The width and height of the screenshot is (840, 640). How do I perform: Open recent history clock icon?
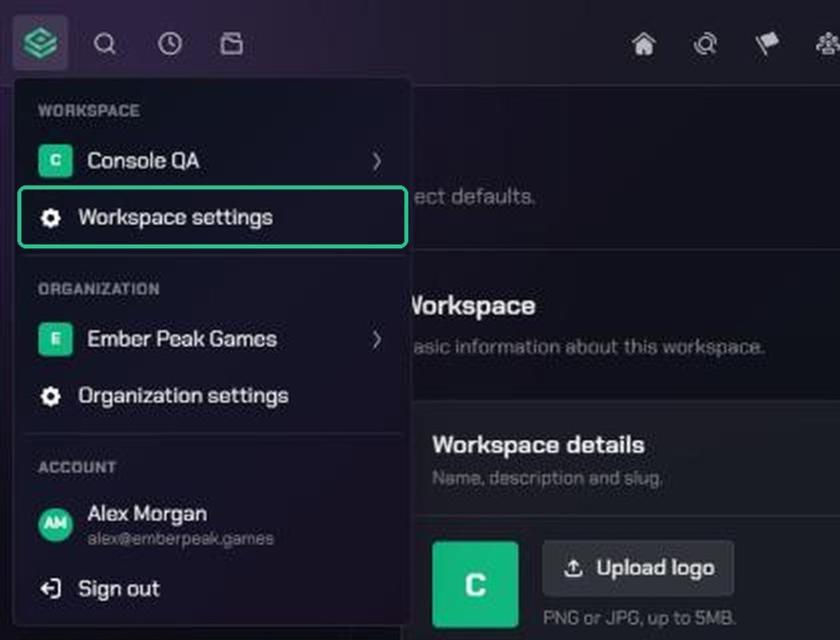click(169, 44)
